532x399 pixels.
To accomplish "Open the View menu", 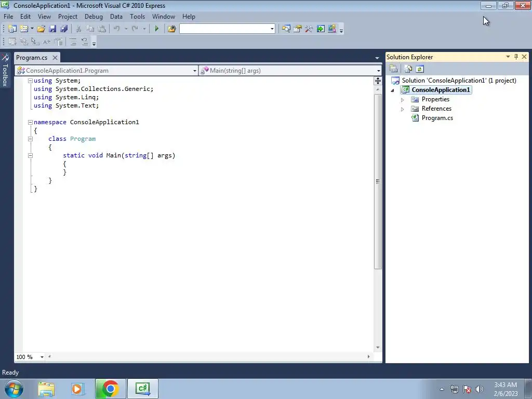I will click(x=44, y=17).
